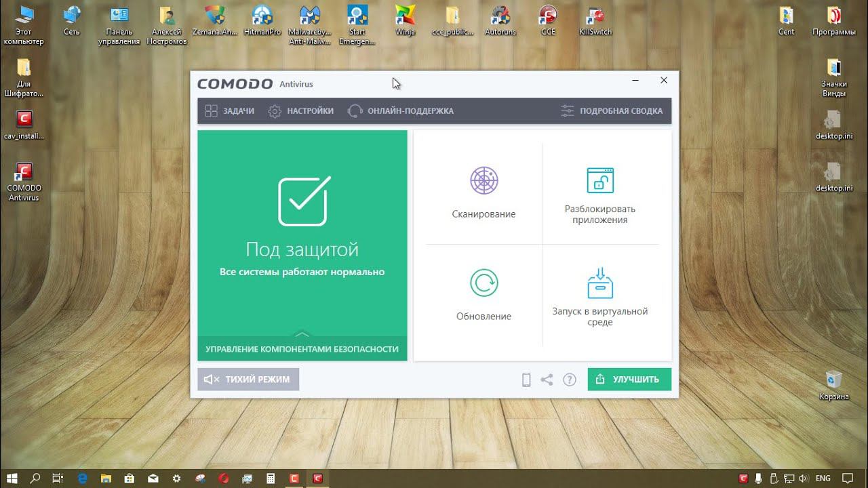This screenshot has height=488, width=868.
Task: Open the Mail app from taskbar
Action: pyautogui.click(x=153, y=478)
